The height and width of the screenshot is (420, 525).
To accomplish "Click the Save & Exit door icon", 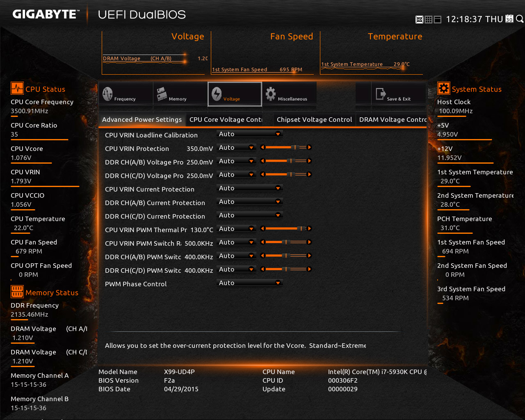I will point(381,94).
